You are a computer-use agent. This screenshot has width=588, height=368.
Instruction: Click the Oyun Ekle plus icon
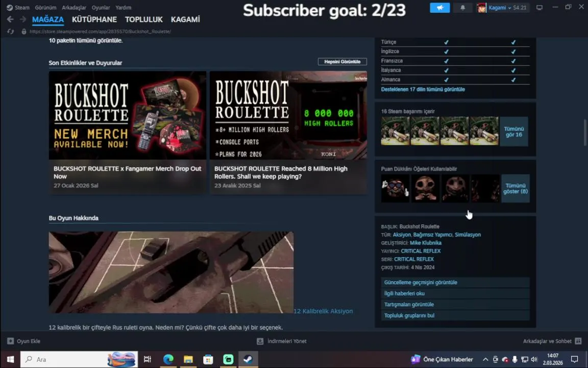pos(11,341)
